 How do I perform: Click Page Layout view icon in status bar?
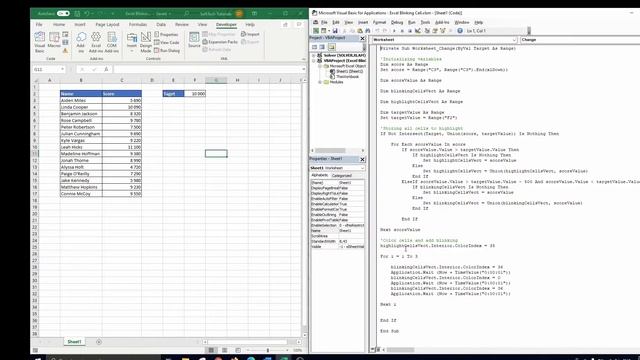click(224, 350)
